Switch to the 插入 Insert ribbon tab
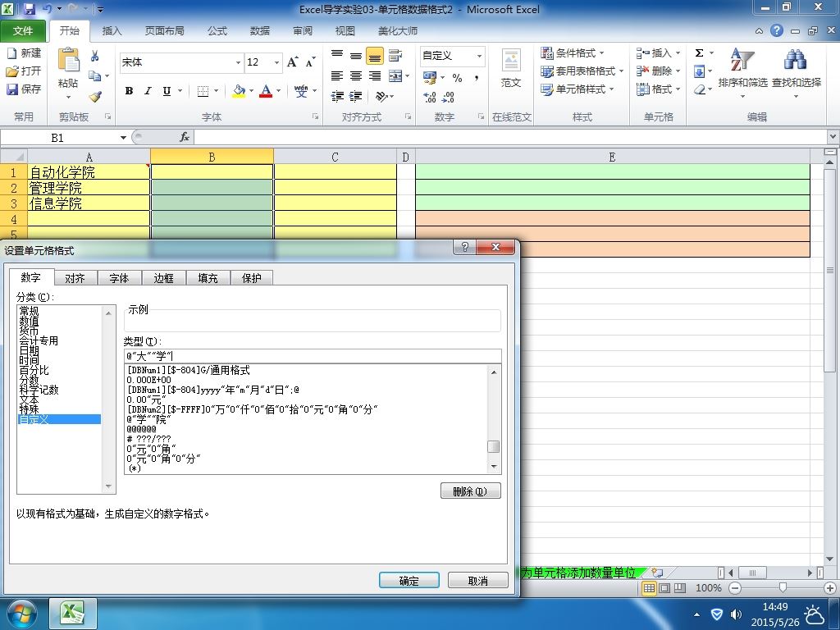This screenshot has height=630, width=840. point(112,31)
